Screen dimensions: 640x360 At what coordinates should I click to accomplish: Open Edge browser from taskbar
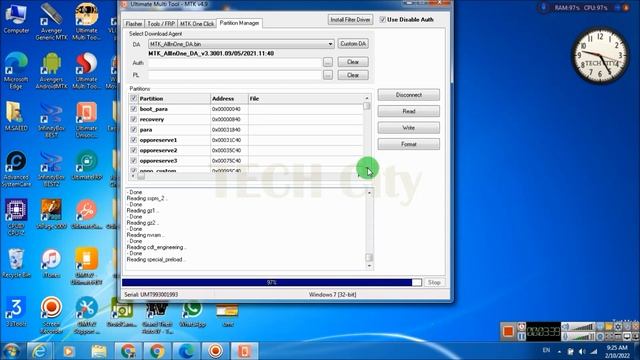click(x=186, y=351)
